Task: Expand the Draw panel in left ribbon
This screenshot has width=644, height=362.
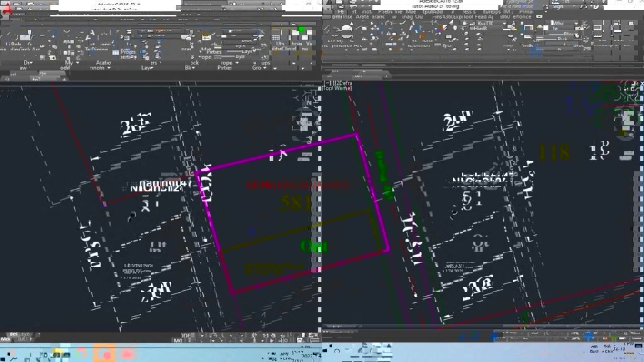Action: [28, 63]
